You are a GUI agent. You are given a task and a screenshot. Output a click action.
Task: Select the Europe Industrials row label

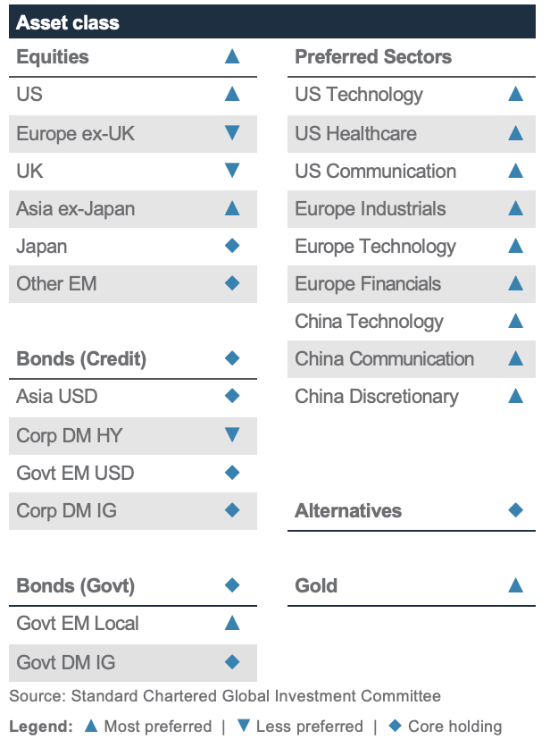point(371,209)
